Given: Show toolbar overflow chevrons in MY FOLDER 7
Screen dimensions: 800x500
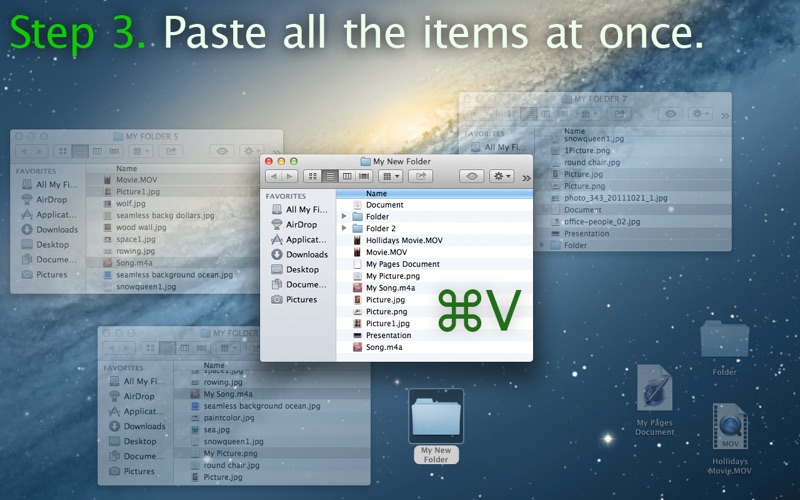Looking at the screenshot, I should tap(724, 116).
